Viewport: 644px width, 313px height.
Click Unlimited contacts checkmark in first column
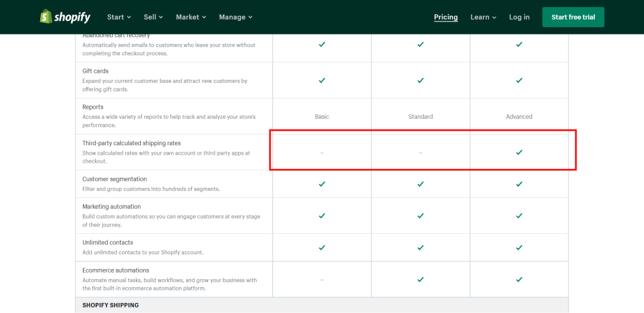point(322,248)
